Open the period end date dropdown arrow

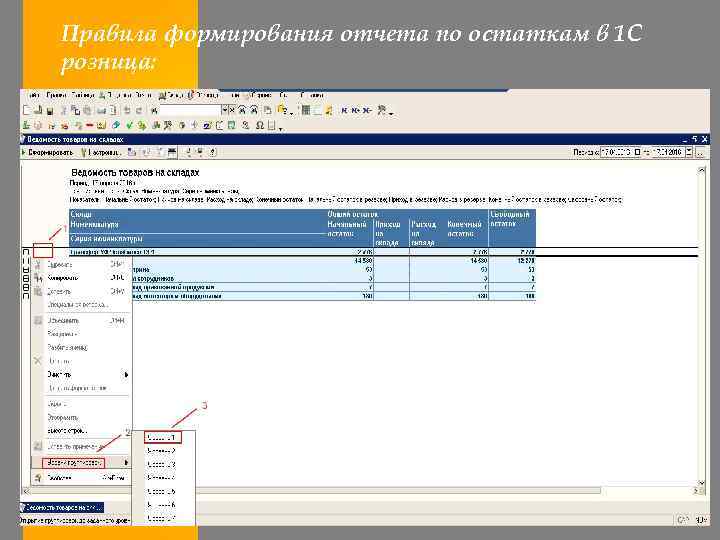pyautogui.click(x=689, y=152)
